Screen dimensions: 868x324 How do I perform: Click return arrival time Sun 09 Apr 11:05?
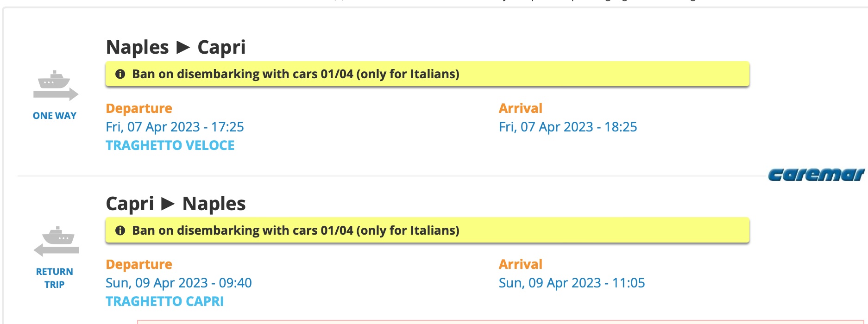pos(572,283)
